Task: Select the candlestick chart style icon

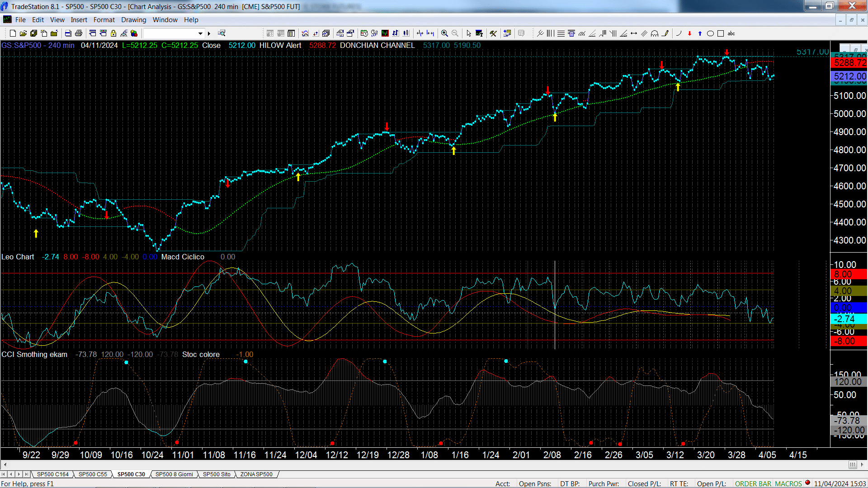Action: pos(406,33)
